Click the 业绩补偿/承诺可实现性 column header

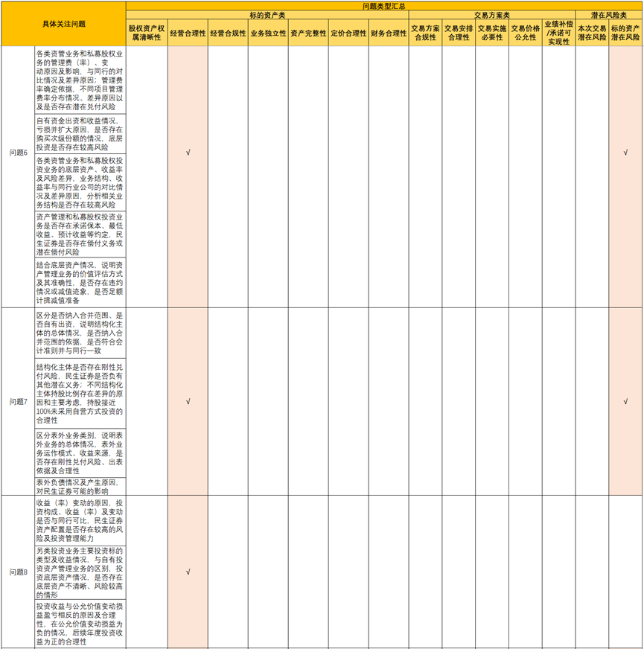tap(558, 33)
